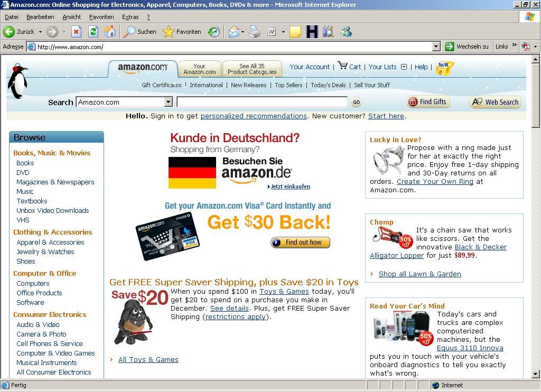
Task: Open Suchen search magnifier in toolbar
Action: pyautogui.click(x=129, y=32)
